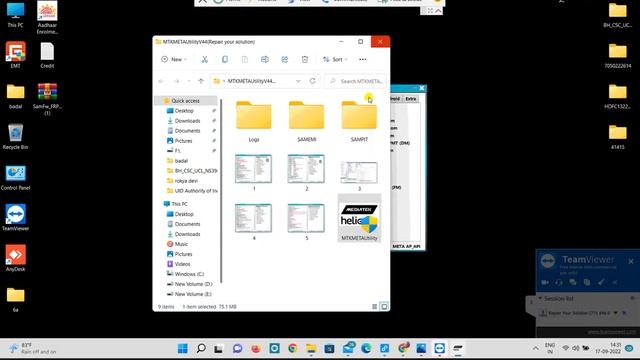
Task: Open the Windows Start menu
Action: pyautogui.click(x=182, y=348)
